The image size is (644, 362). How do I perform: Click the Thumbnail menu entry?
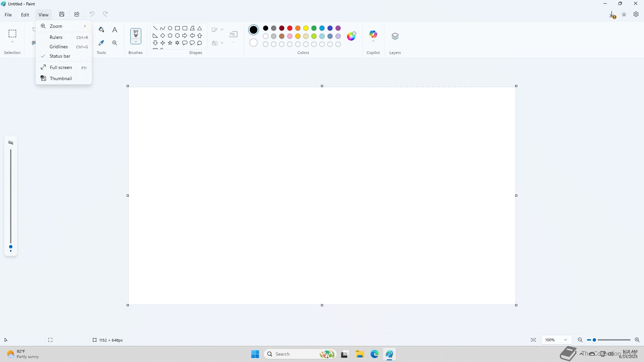pos(61,78)
